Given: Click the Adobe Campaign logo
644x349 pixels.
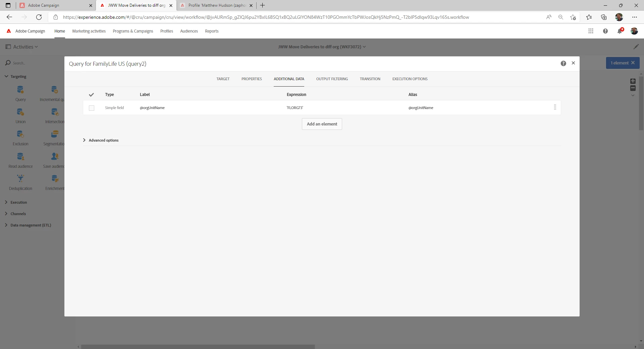Looking at the screenshot, I should (9, 31).
